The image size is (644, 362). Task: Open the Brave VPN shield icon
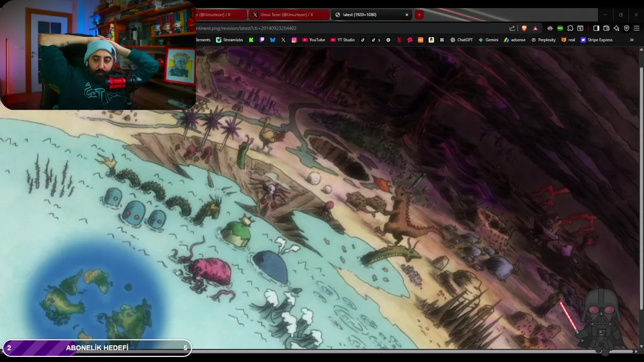tap(626, 28)
